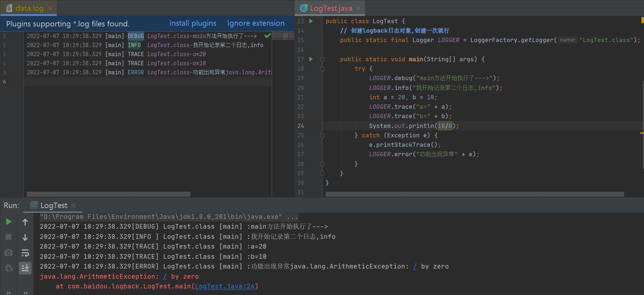Switch to the data.log editor tab
Image resolution: width=644 pixels, height=295 pixels.
coord(29,8)
